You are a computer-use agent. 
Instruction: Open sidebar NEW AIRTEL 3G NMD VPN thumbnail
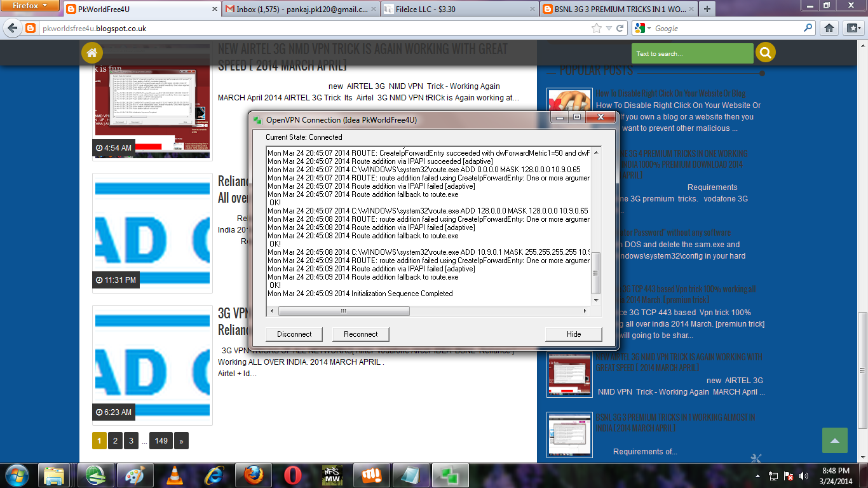(x=570, y=374)
